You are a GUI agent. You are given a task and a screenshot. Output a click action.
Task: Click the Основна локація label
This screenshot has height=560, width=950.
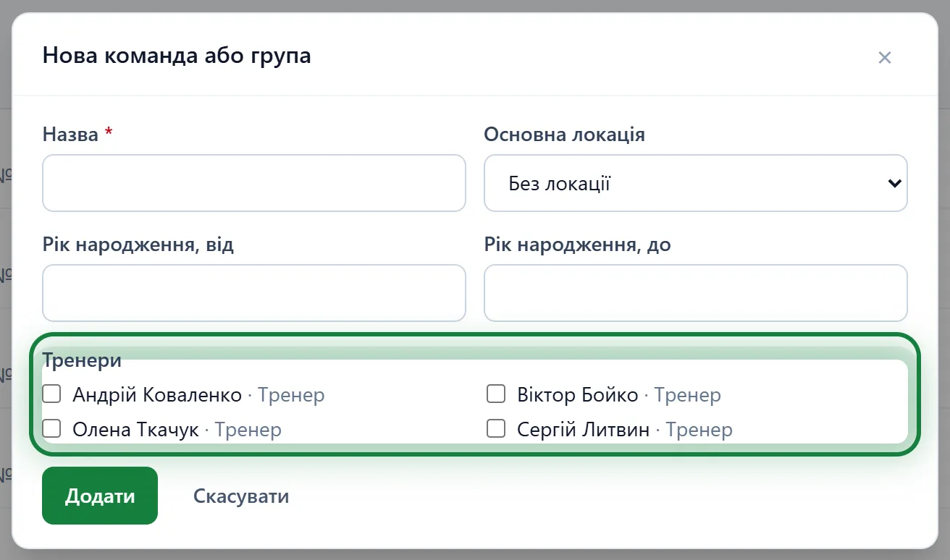tap(565, 135)
